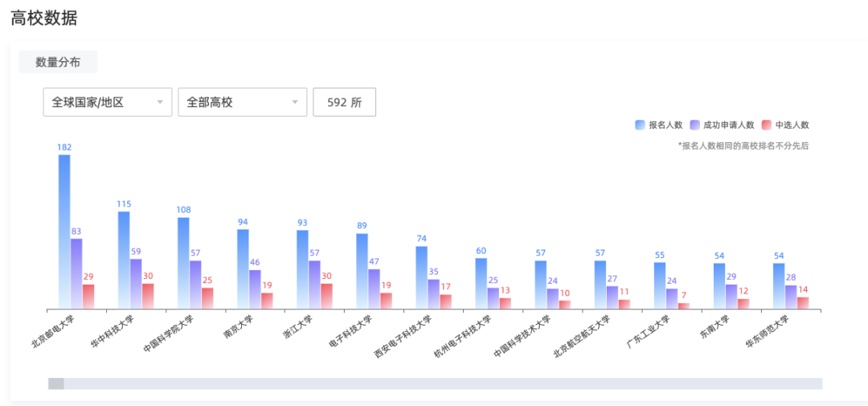Click the 南京大学 axis label
Screen dimensions: 868x406
(x=236, y=326)
